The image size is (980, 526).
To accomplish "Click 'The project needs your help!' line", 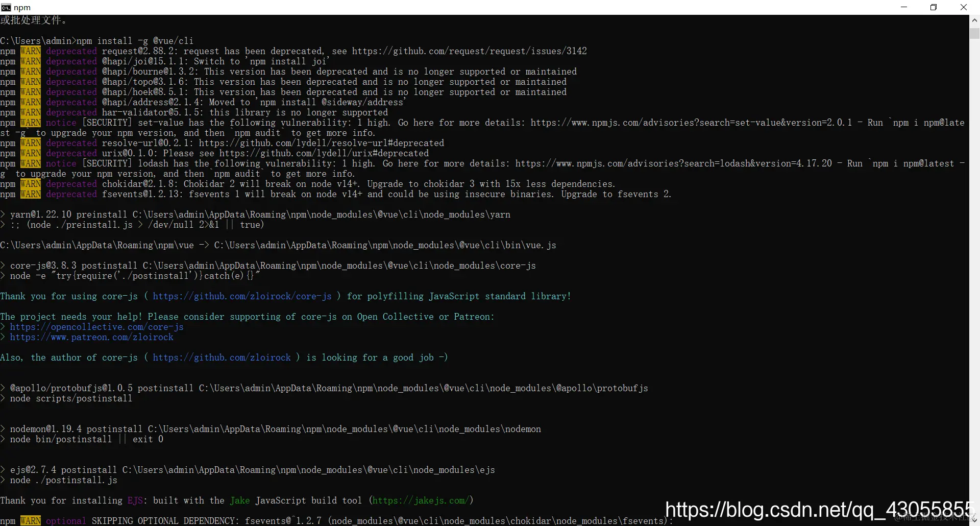I will (x=247, y=317).
